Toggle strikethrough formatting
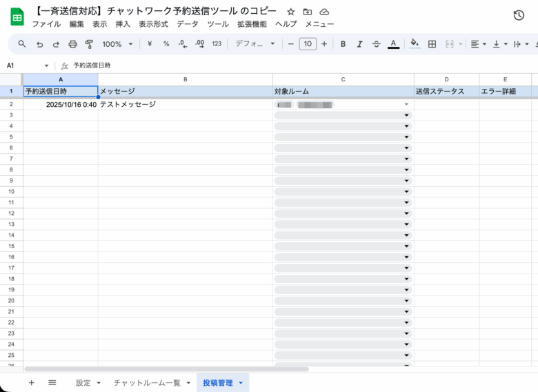The image size is (538, 392). pyautogui.click(x=376, y=44)
